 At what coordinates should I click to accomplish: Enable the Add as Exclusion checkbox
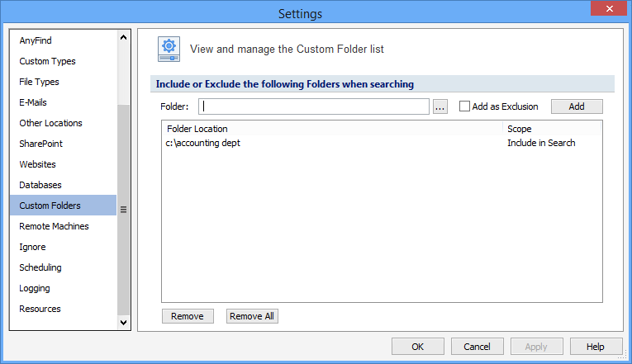[464, 106]
